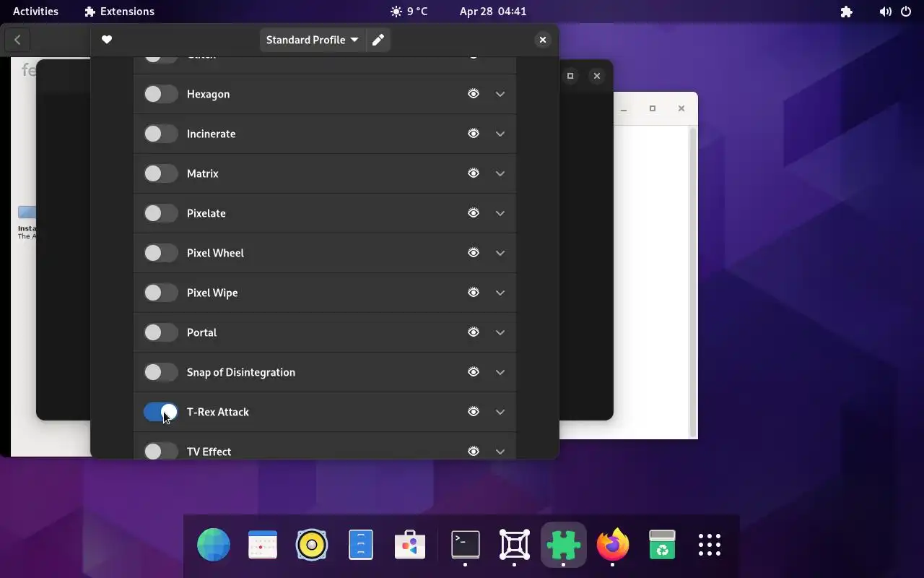Select the Pixel Wheel row label
The width and height of the screenshot is (924, 578).
click(x=215, y=253)
